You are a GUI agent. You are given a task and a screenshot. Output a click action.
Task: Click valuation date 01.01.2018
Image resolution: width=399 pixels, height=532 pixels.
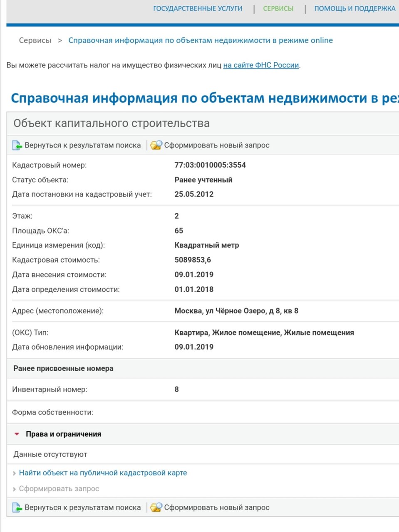194,289
